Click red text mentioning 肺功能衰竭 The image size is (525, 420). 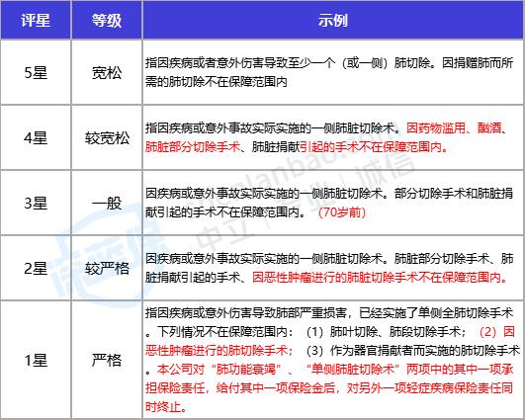pos(329,388)
